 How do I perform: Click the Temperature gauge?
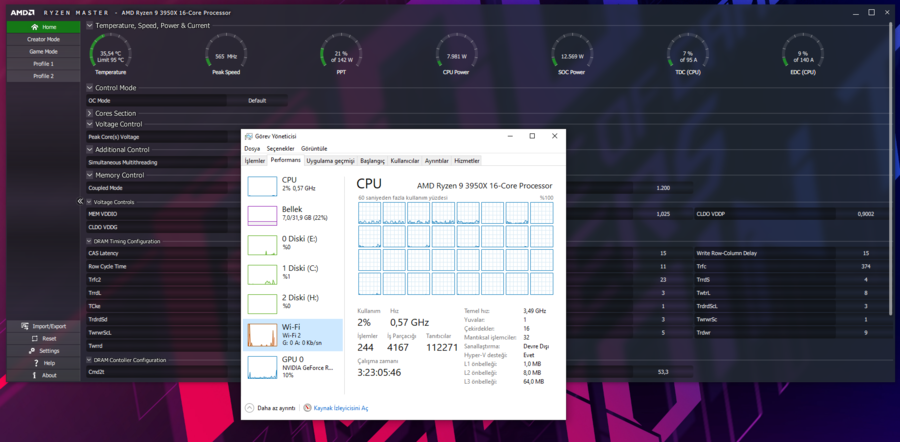111,55
